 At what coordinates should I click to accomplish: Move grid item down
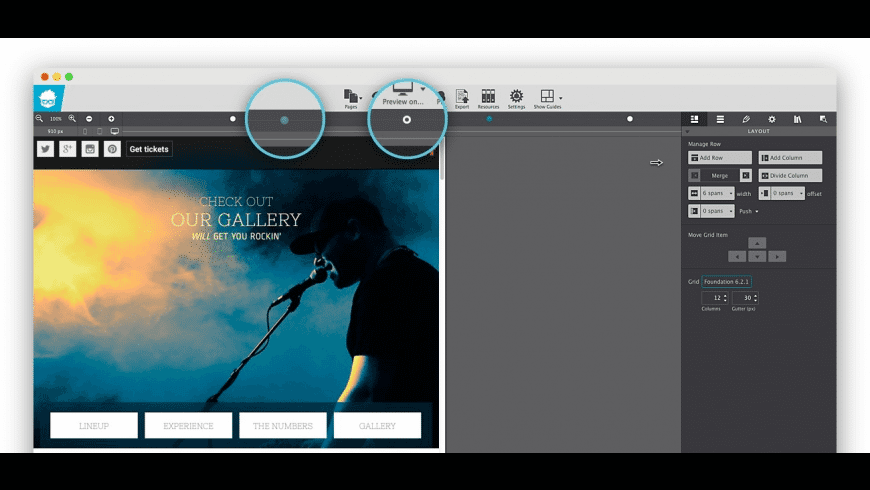[x=757, y=256]
